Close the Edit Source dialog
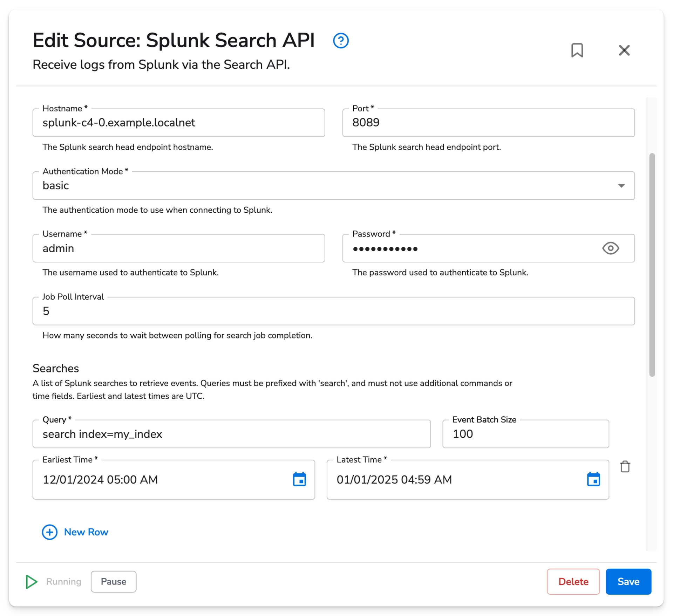673x616 pixels. click(624, 50)
